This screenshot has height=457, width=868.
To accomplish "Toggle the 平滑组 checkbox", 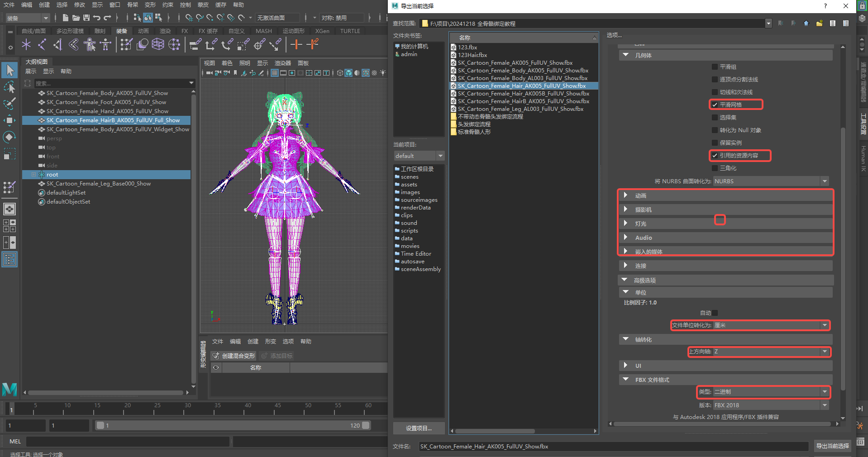I will coord(715,67).
